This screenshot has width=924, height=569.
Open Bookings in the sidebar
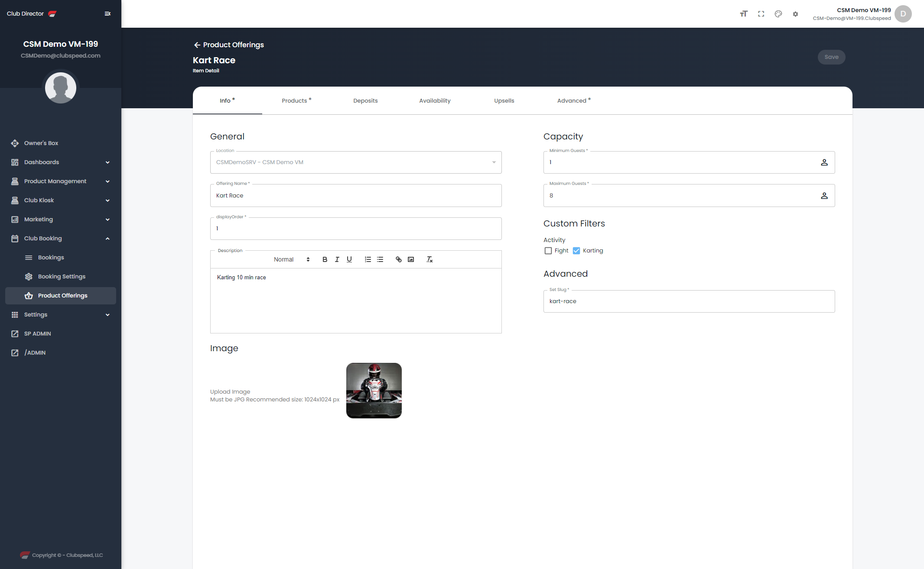tap(61, 257)
